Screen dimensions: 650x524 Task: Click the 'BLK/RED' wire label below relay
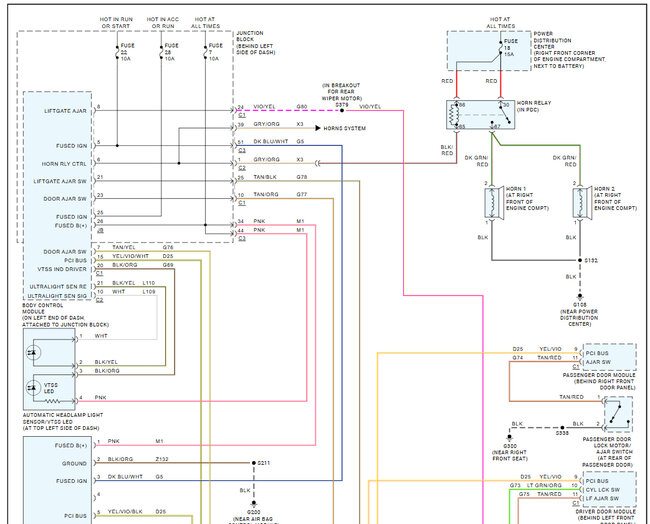447,150
